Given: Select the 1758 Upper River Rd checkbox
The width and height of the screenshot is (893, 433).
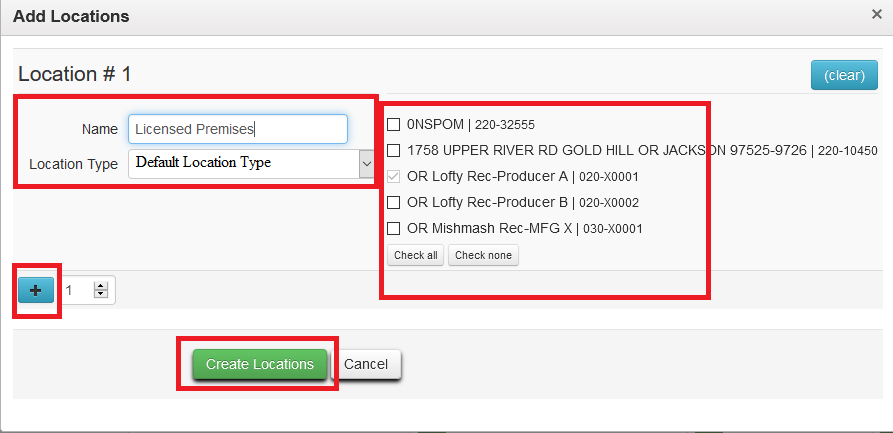Looking at the screenshot, I should [x=394, y=151].
